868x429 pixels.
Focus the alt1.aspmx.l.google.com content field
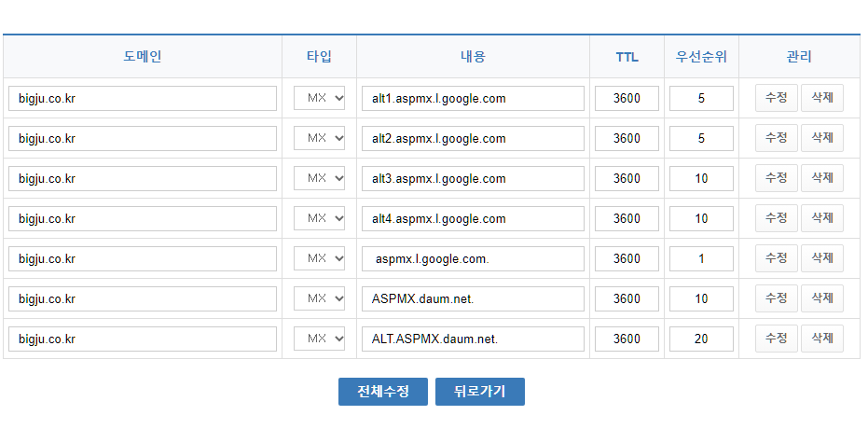pyautogui.click(x=474, y=98)
